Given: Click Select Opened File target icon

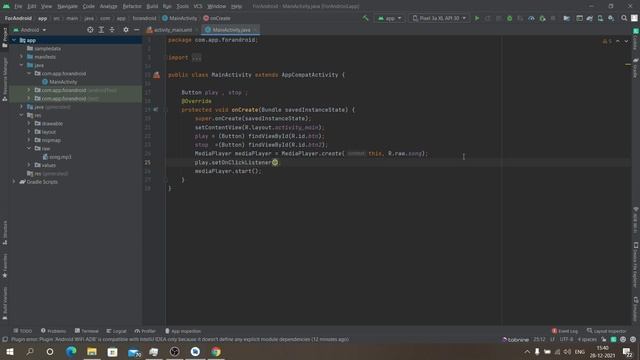Looking at the screenshot, I should click(x=90, y=30).
